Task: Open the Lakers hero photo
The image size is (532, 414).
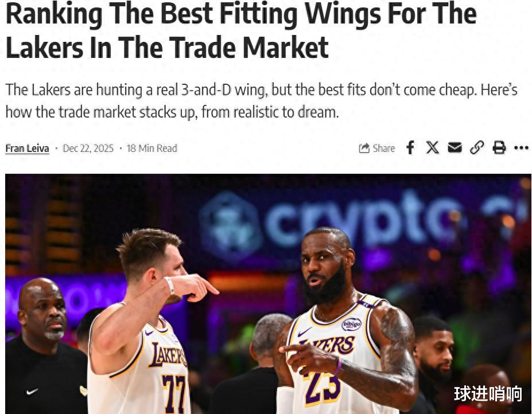Action: point(268,294)
